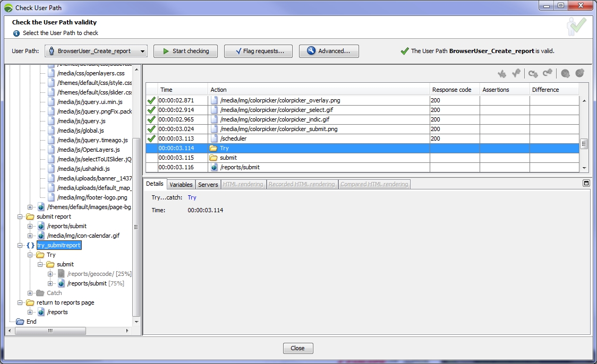Click the horizontal scrollbar below the tree

coord(50,331)
